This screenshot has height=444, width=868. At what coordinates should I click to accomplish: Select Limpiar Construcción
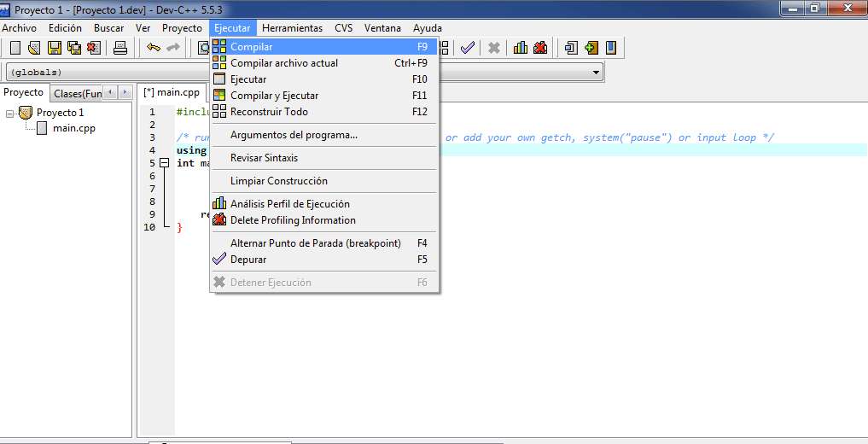pos(324,181)
